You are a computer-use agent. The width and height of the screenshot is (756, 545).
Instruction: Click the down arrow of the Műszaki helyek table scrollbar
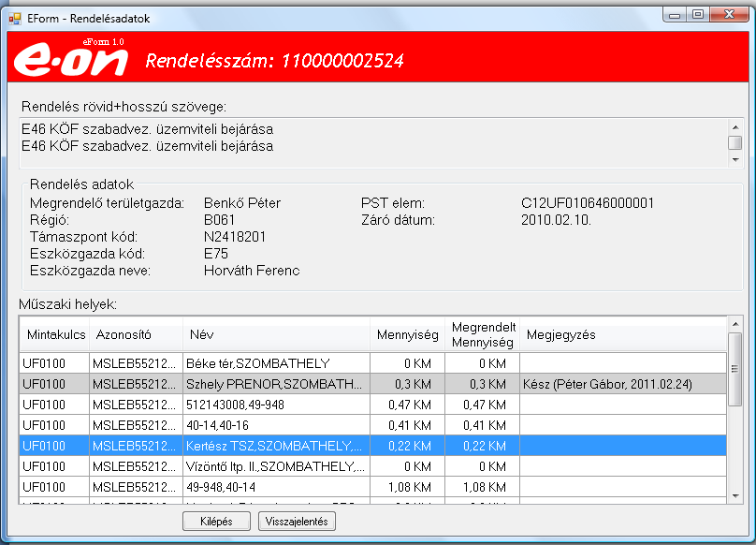(x=735, y=495)
